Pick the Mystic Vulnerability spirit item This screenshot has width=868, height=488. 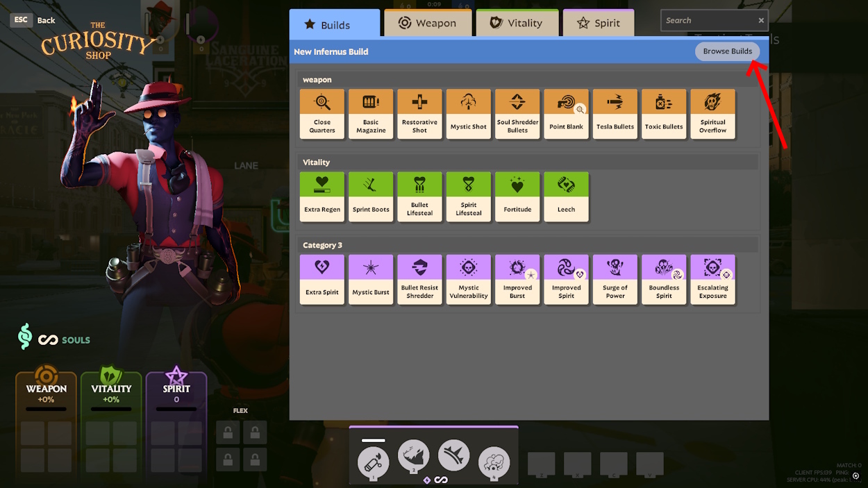coord(469,279)
